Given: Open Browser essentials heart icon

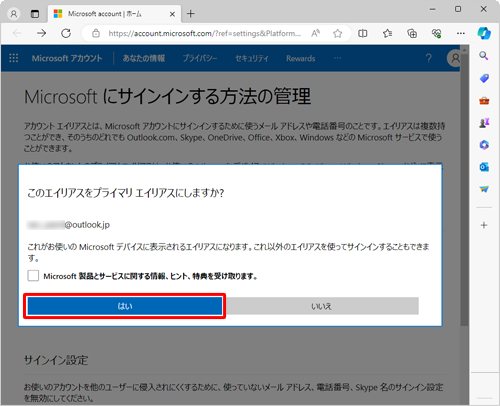Looking at the screenshot, I should tap(436, 33).
